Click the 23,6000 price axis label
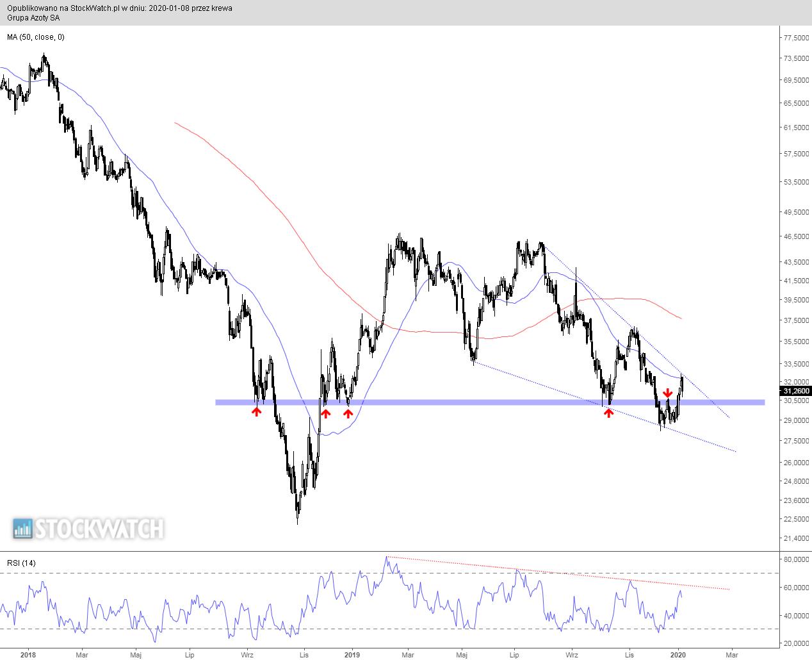812x660 pixels. pyautogui.click(x=796, y=500)
